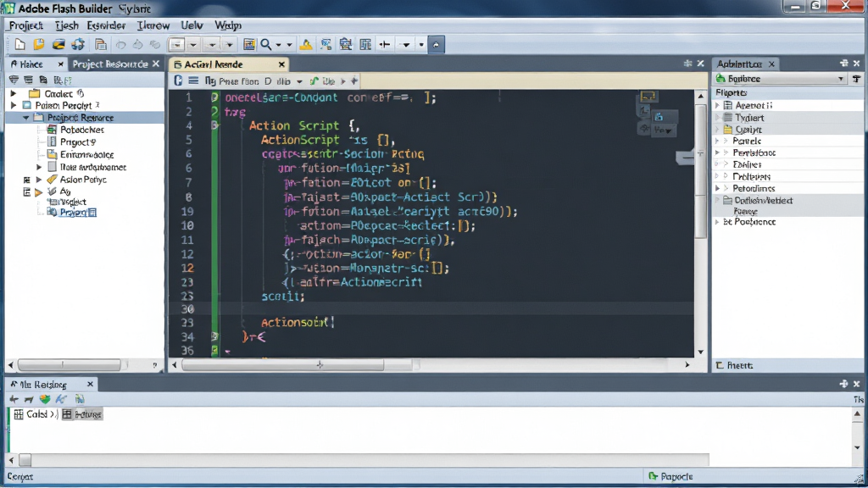Click the new blank file toolbar icon
This screenshot has width=868, height=488.
coord(20,44)
